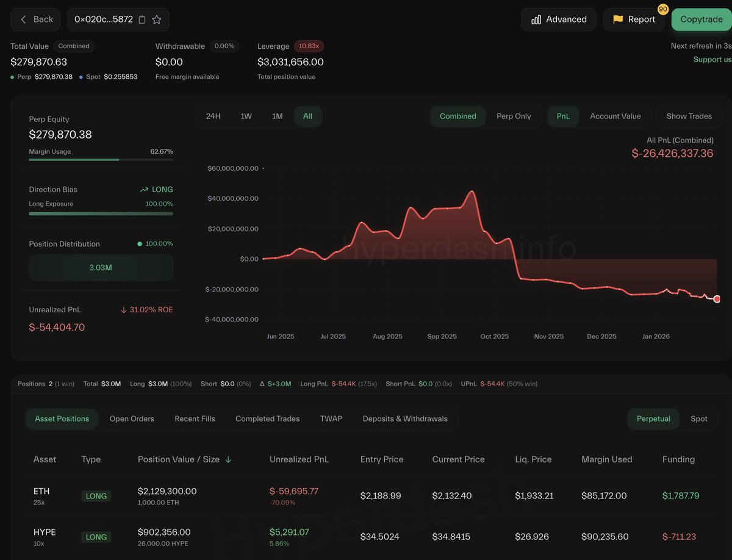Click the Back chevron icon
732x560 pixels.
click(22, 19)
